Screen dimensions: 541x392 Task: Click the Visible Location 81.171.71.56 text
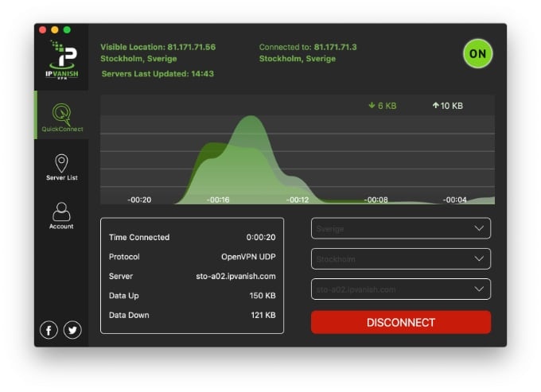point(158,47)
